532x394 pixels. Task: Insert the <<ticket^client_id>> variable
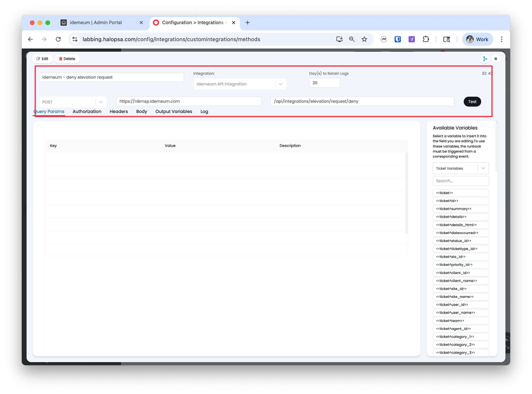tap(461, 273)
